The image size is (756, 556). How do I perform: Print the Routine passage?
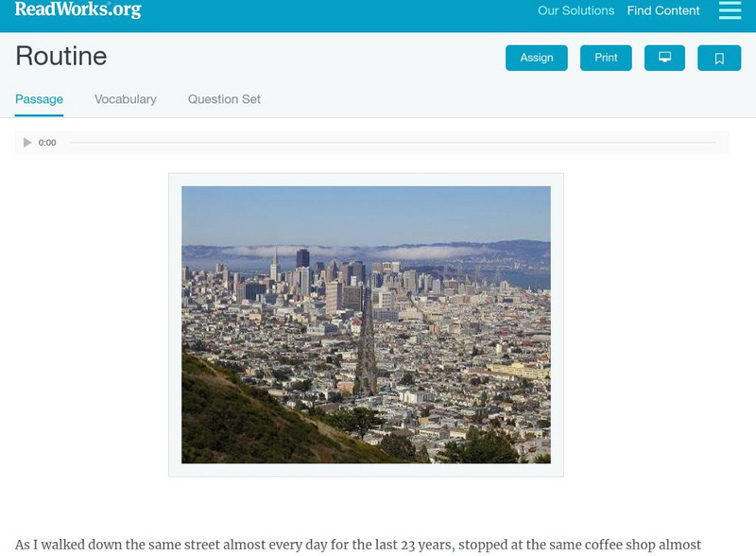click(606, 58)
